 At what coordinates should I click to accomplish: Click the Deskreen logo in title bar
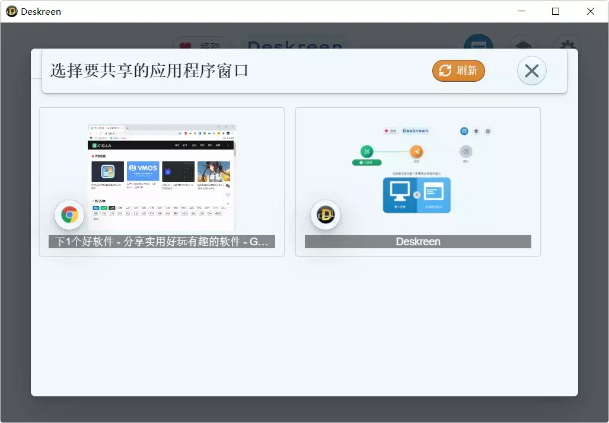(12, 11)
